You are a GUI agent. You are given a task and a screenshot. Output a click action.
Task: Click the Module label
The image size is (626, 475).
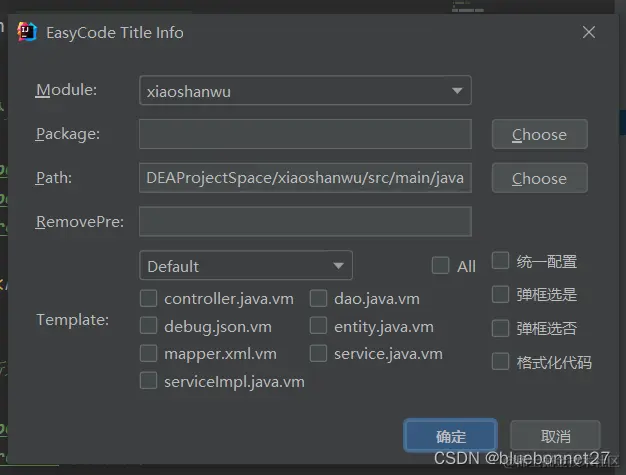click(x=66, y=90)
